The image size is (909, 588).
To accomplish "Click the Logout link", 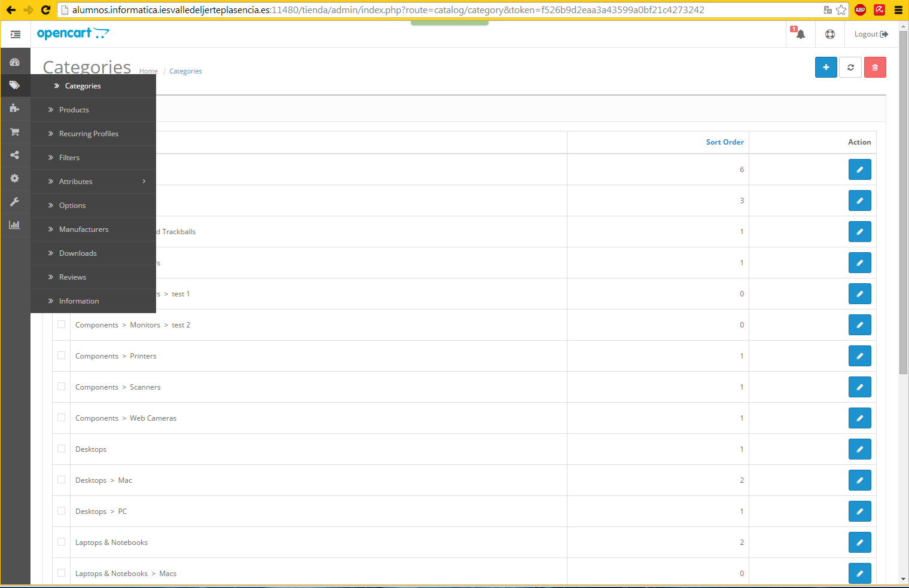I will tap(871, 34).
